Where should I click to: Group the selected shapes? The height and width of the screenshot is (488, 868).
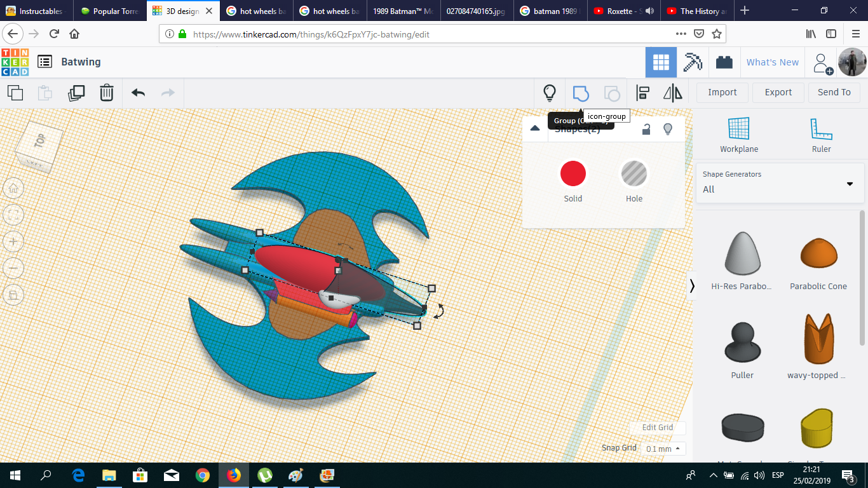(581, 93)
